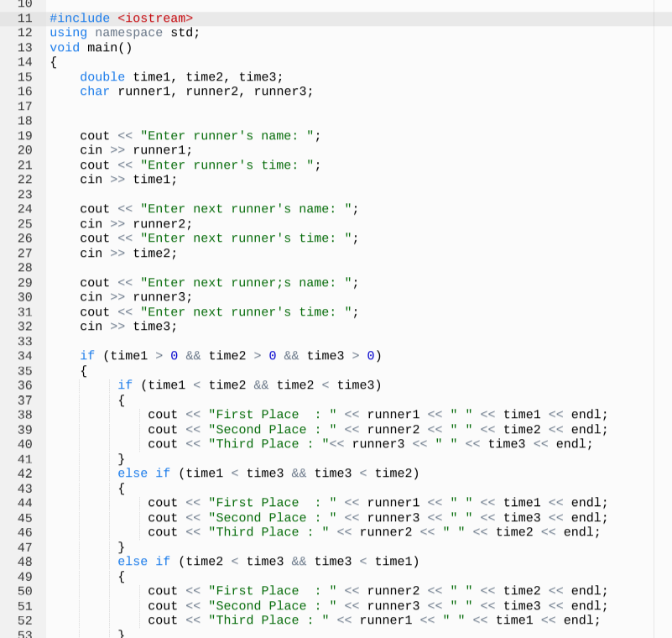Click the opening brace on line 14

(54, 62)
